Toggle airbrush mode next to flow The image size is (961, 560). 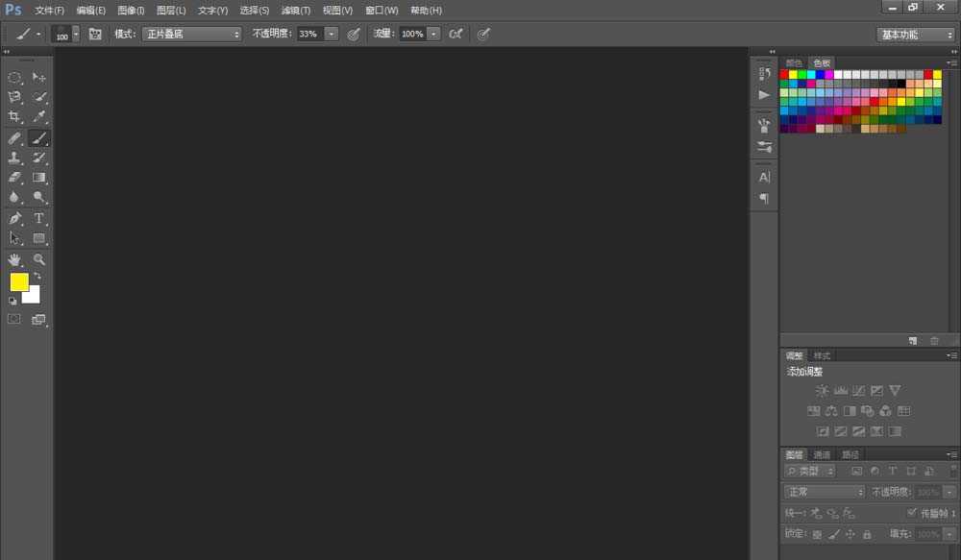coord(456,34)
